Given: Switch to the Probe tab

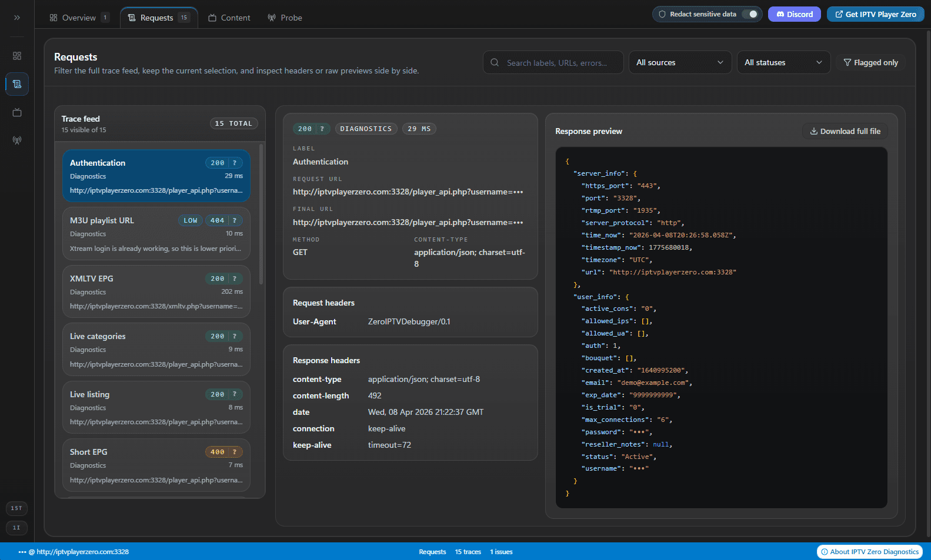Looking at the screenshot, I should [x=285, y=18].
